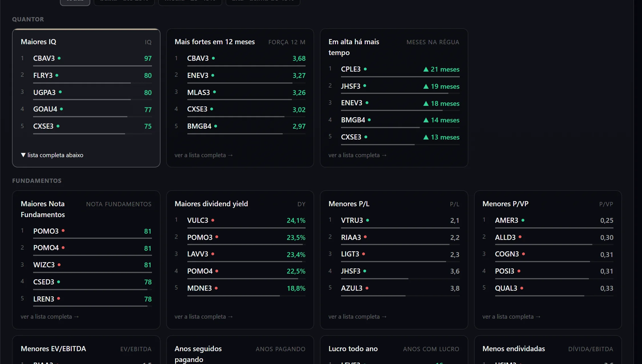Select BMGB4 with força value 2,97
Viewport: 642px width, 364px height.
(199, 126)
